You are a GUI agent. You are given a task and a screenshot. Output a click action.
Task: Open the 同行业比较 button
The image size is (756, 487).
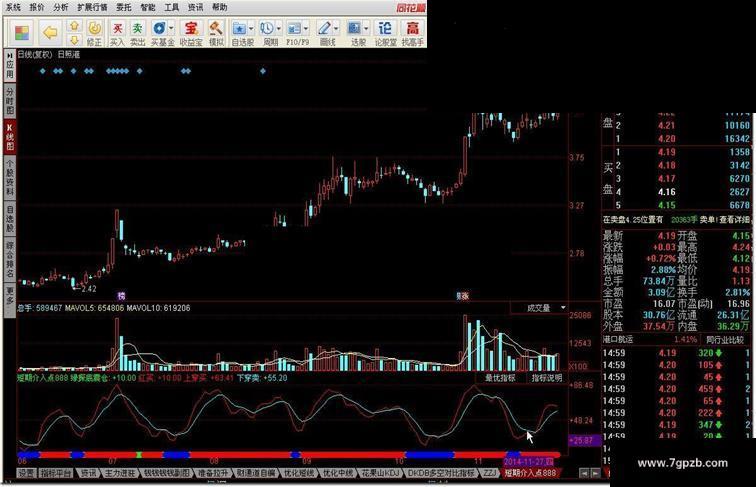pyautogui.click(x=725, y=339)
